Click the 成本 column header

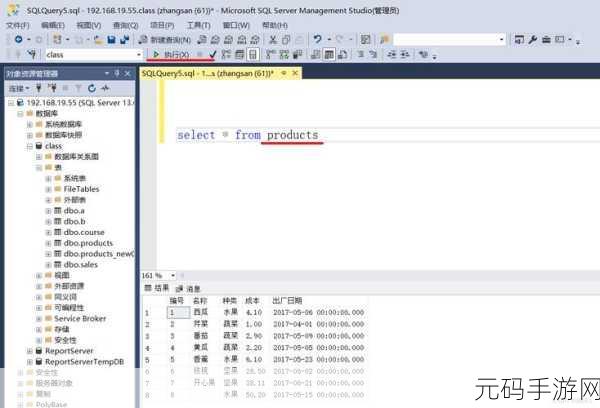[x=253, y=300]
